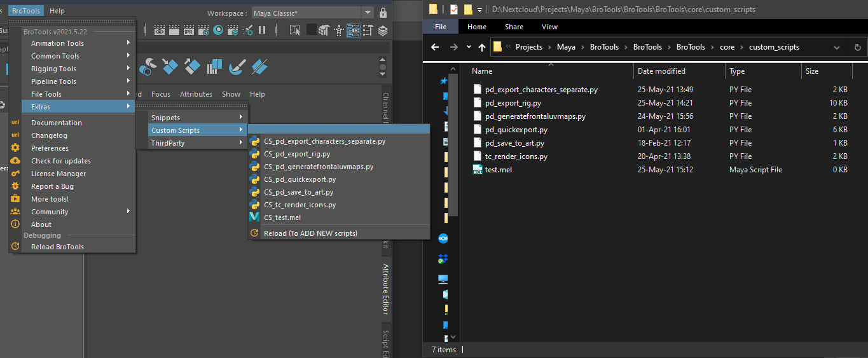The image size is (868, 358).
Task: Select the shelf tool with cylinder and crescent
Action: (x=148, y=66)
